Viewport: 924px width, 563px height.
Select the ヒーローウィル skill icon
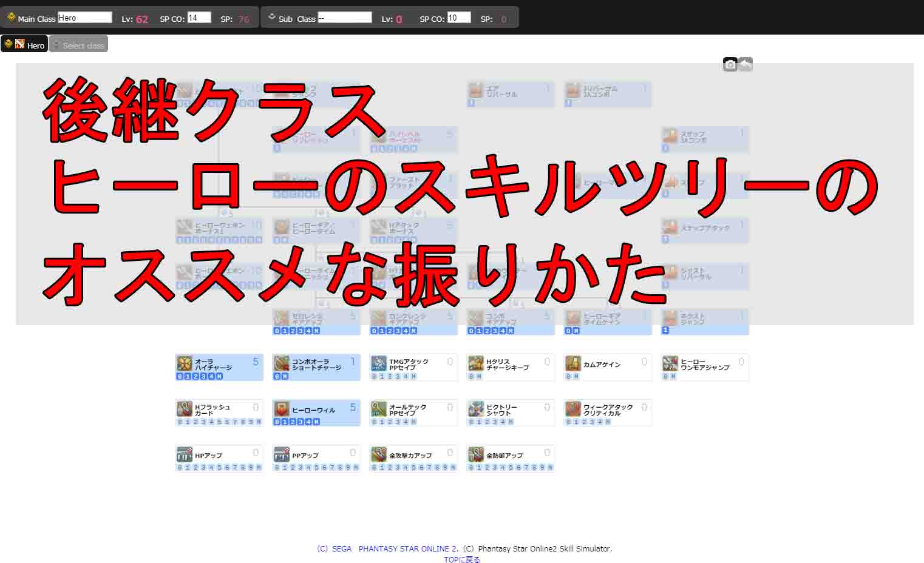282,409
